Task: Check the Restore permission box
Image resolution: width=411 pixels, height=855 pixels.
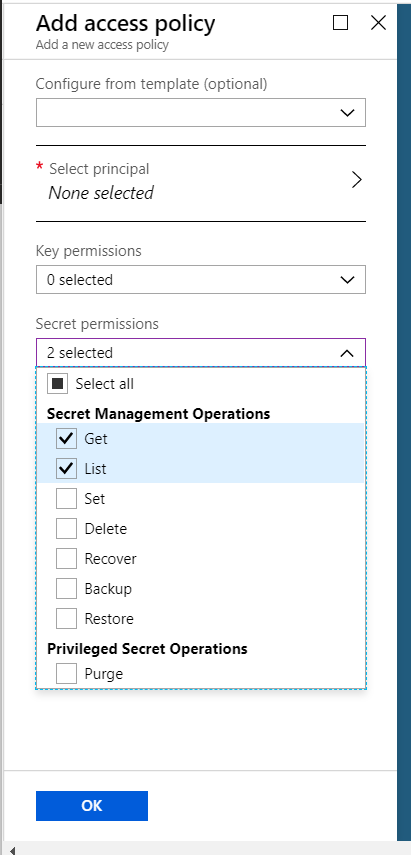Action: pos(67,618)
